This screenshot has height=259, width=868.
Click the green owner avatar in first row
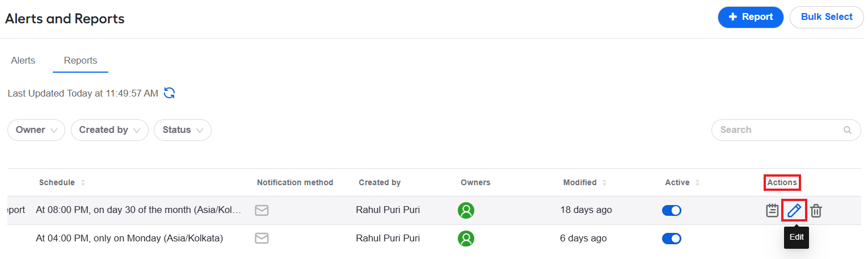coord(466,210)
